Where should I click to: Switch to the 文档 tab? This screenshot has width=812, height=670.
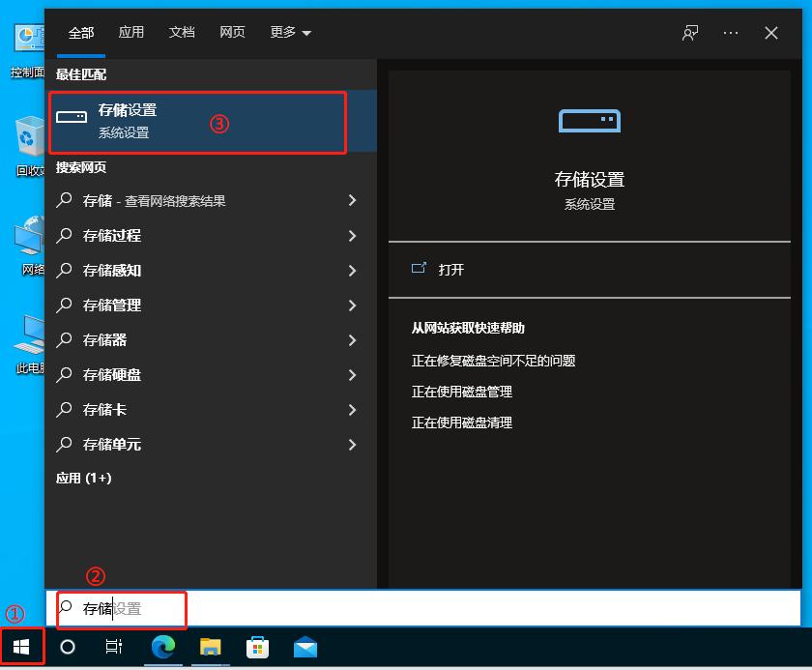click(x=182, y=32)
